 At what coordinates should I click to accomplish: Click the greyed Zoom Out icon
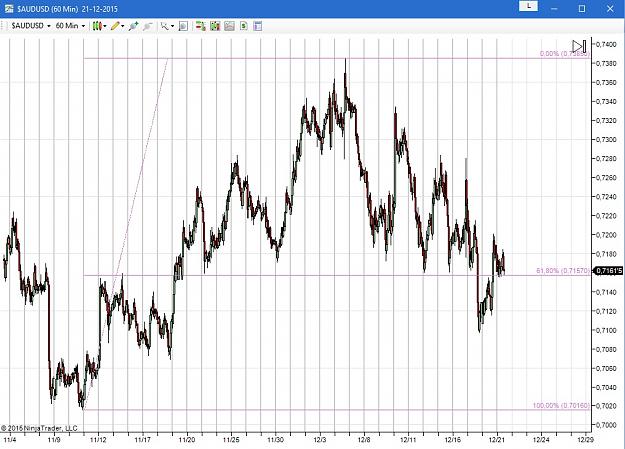147,26
